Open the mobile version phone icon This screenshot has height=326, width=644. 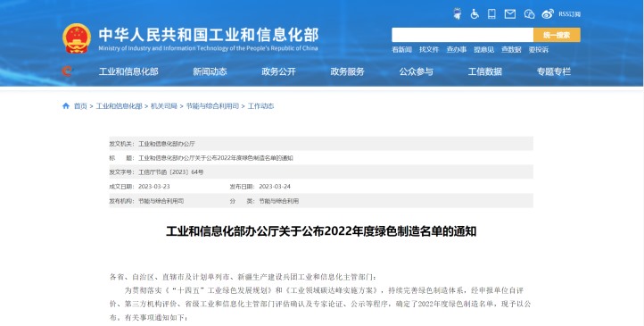pyautogui.click(x=491, y=14)
